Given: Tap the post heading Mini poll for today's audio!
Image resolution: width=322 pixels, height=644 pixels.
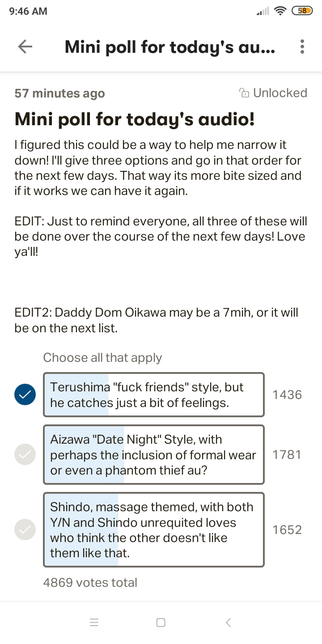Looking at the screenshot, I should point(135,119).
